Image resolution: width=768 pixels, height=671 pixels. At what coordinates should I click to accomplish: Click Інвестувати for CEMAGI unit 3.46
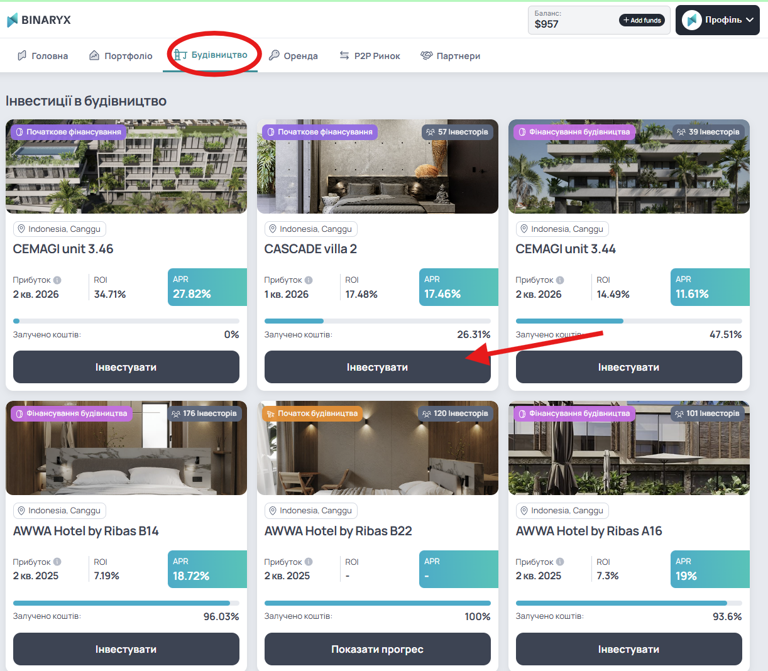point(126,367)
